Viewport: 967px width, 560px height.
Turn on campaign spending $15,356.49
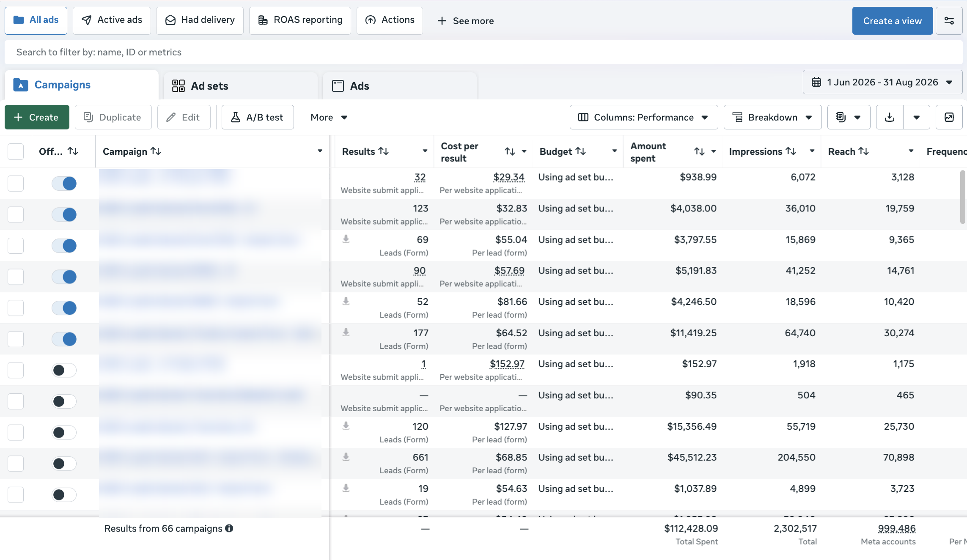click(x=64, y=432)
